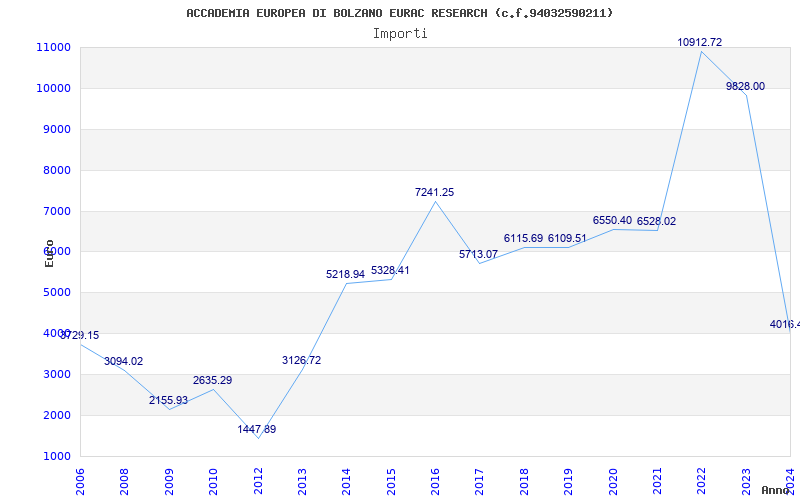Click the 2009 x-axis year label
Viewport: 800px width, 500px height.
pos(169,481)
